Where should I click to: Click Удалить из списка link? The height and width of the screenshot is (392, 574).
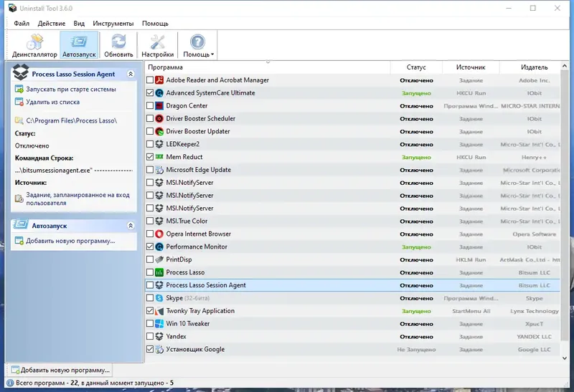point(52,102)
